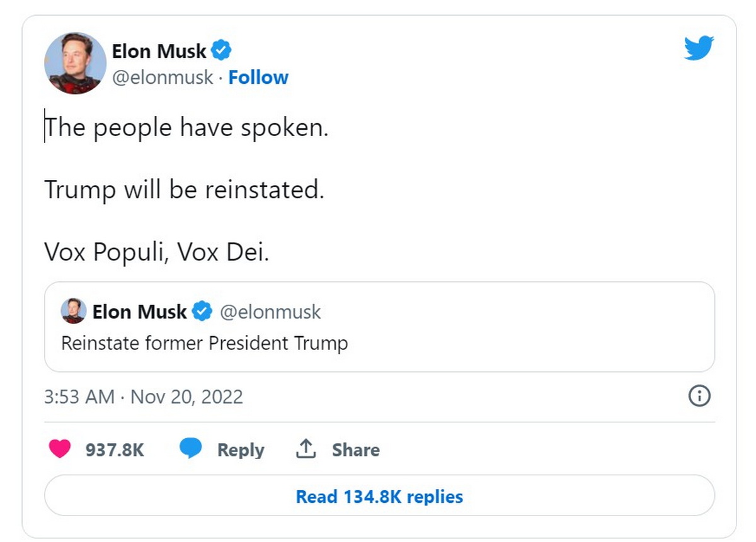Click the Twitter bird logo
Viewport: 756px width, 542px height.
click(699, 48)
